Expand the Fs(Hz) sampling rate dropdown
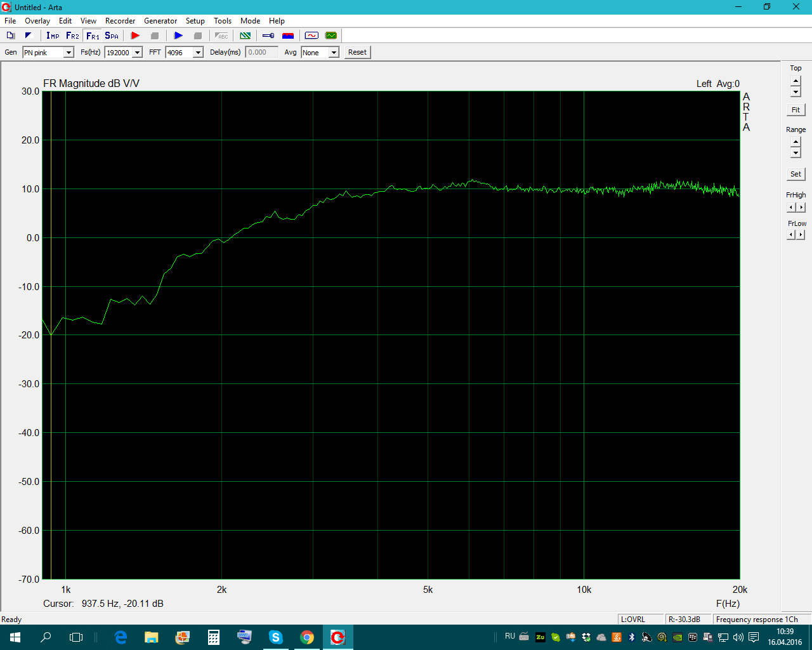Viewport: 812px width, 650px height. pos(137,53)
